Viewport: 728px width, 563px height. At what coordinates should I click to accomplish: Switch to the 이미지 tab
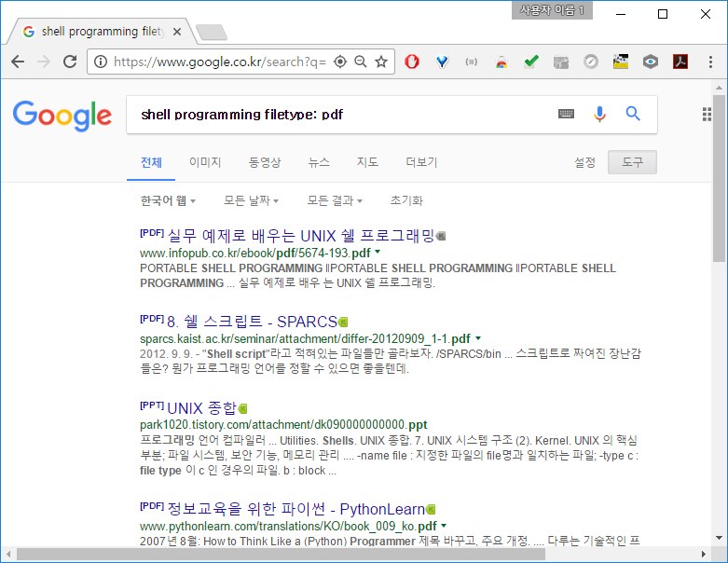205,162
